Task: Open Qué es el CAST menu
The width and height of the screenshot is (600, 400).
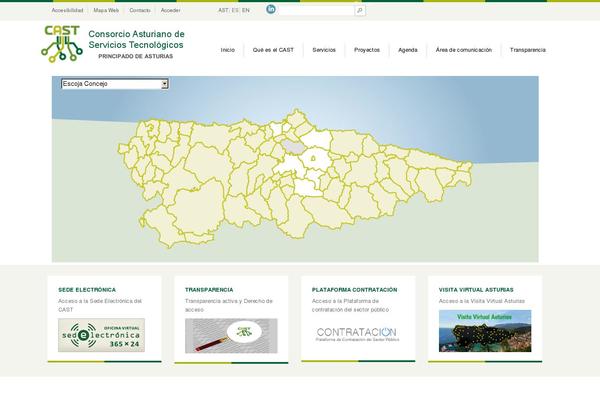Action: coord(273,50)
